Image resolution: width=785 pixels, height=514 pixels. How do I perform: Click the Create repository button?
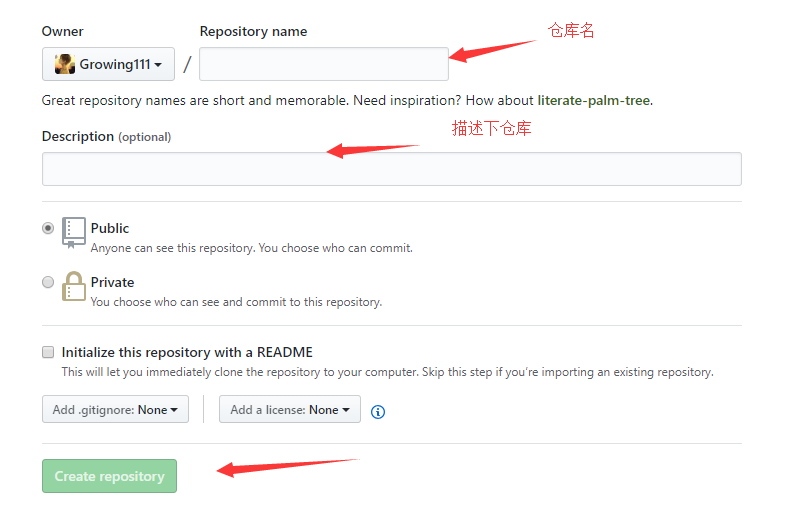pyautogui.click(x=109, y=476)
